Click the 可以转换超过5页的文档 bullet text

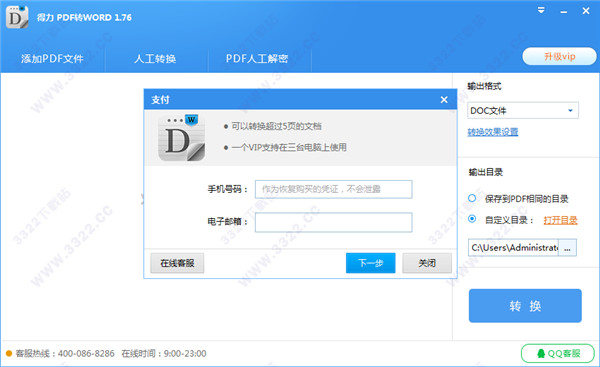click(x=276, y=126)
